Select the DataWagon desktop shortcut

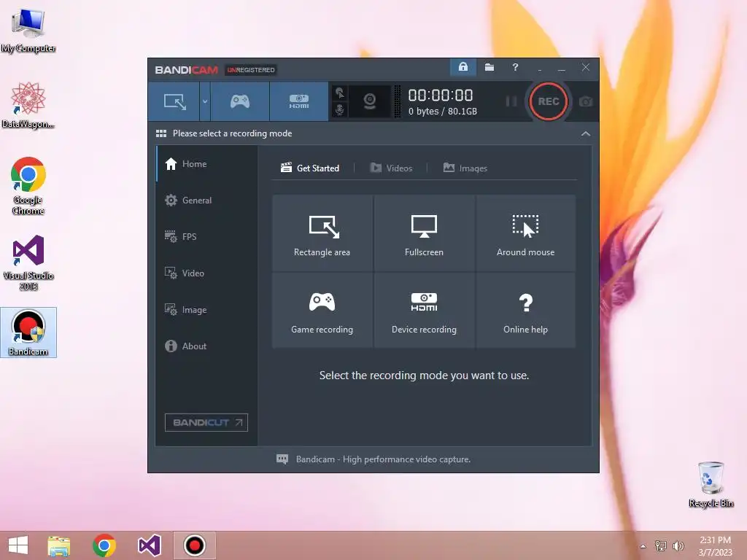click(x=28, y=105)
